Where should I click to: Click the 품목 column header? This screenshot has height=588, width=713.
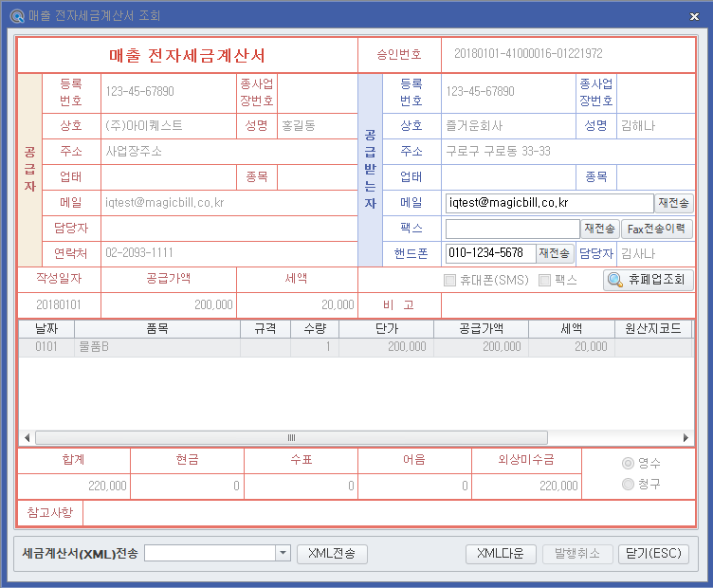tap(157, 329)
